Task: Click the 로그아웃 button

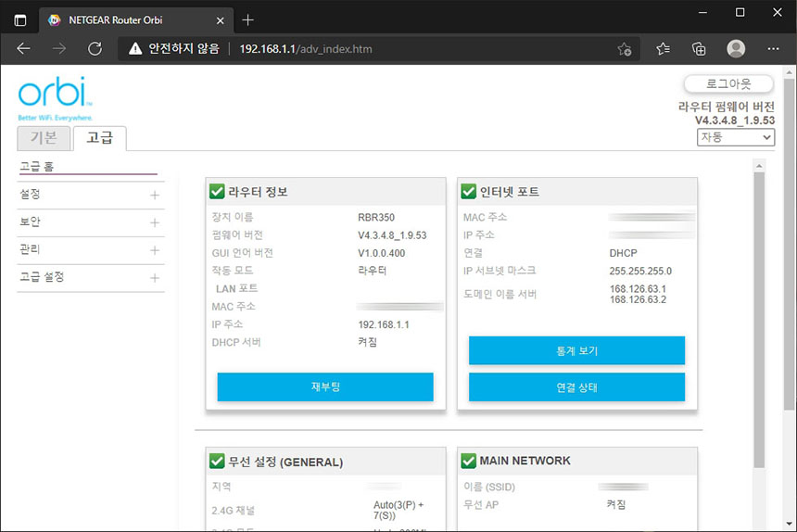Action: tap(728, 83)
